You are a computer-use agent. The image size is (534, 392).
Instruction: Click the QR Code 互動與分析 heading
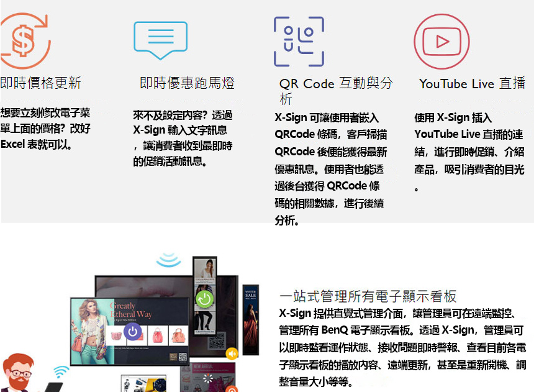point(336,91)
